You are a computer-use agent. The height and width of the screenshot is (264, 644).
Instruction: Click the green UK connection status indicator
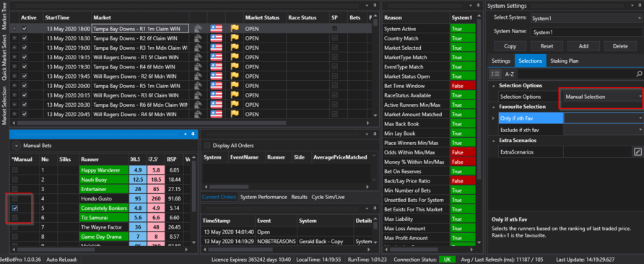tap(448, 260)
